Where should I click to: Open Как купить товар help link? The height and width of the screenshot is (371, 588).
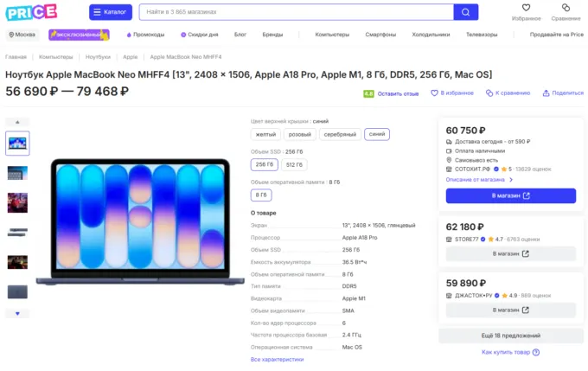506,352
